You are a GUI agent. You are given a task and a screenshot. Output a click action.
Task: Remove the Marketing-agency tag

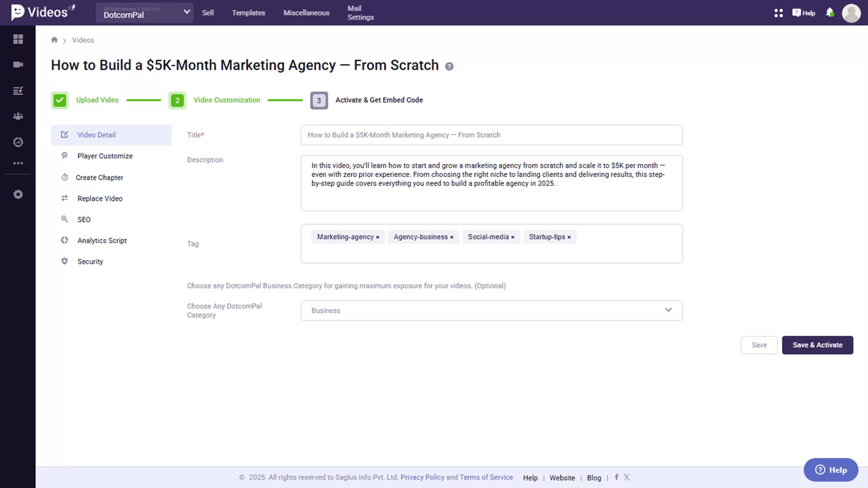point(377,237)
